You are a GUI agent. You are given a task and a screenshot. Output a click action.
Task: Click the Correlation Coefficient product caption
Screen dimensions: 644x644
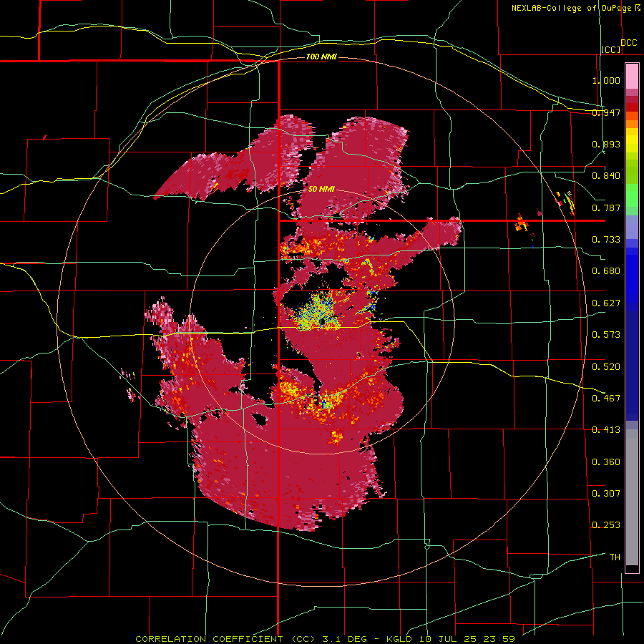click(x=225, y=639)
